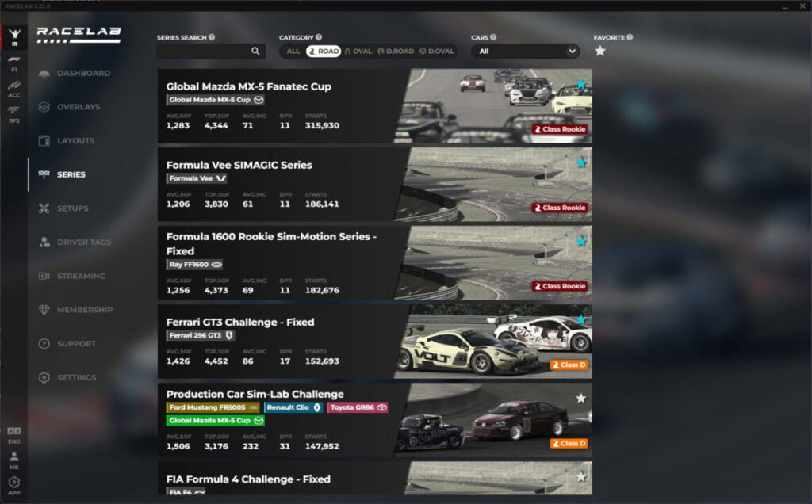Click the Toyota GR86 pink tag

[358, 407]
